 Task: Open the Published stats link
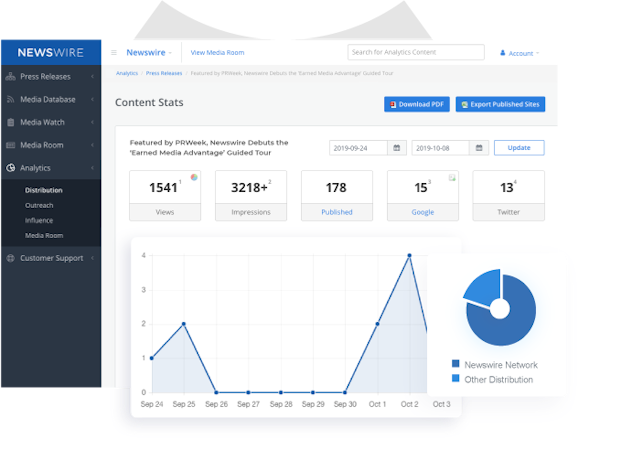pyautogui.click(x=337, y=212)
